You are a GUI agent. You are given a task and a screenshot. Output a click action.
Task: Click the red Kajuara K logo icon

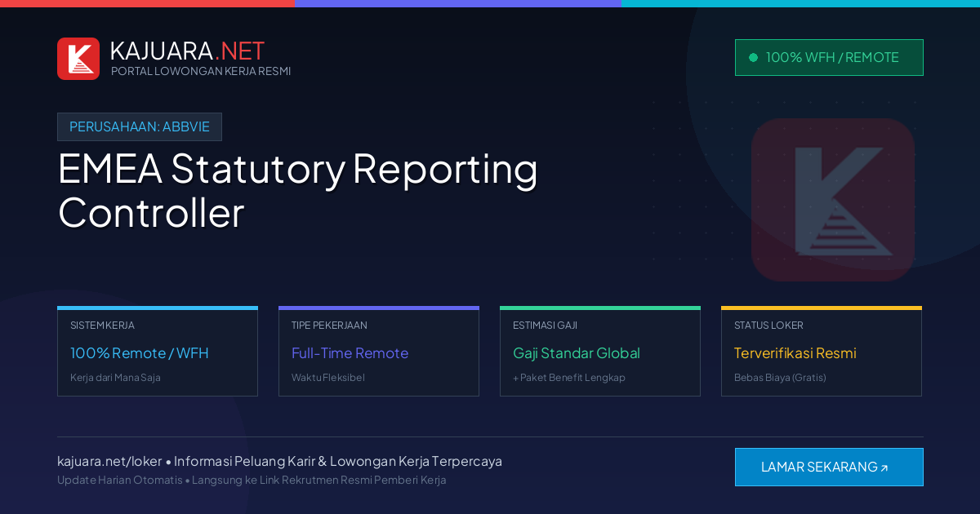78,59
